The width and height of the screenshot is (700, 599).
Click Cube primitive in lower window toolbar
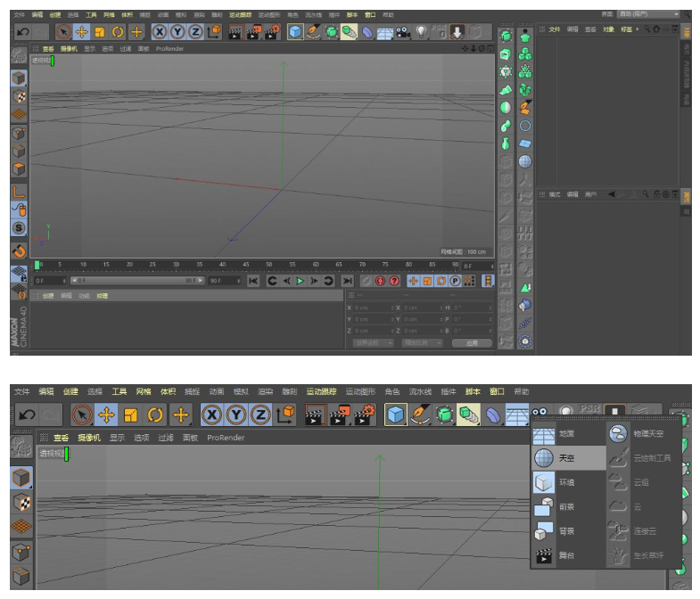tap(396, 415)
